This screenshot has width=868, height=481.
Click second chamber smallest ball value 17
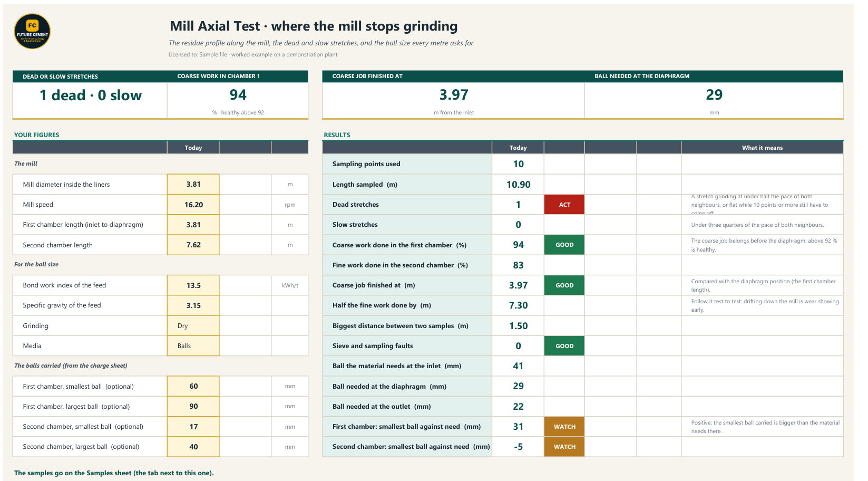(x=193, y=427)
